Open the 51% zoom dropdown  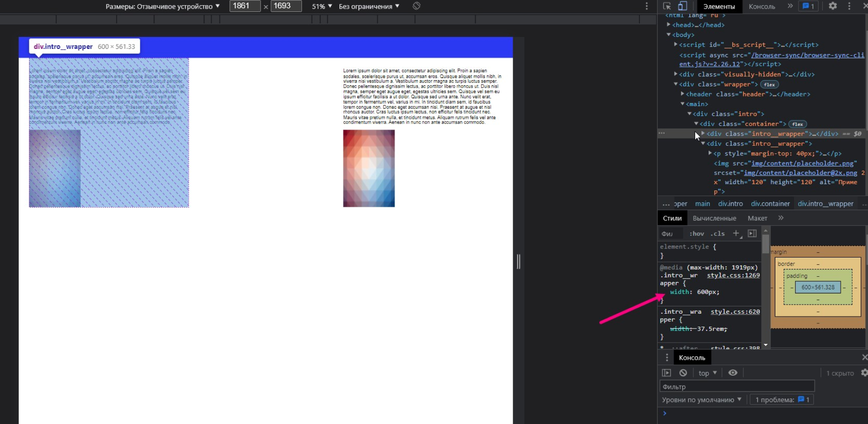pyautogui.click(x=322, y=6)
